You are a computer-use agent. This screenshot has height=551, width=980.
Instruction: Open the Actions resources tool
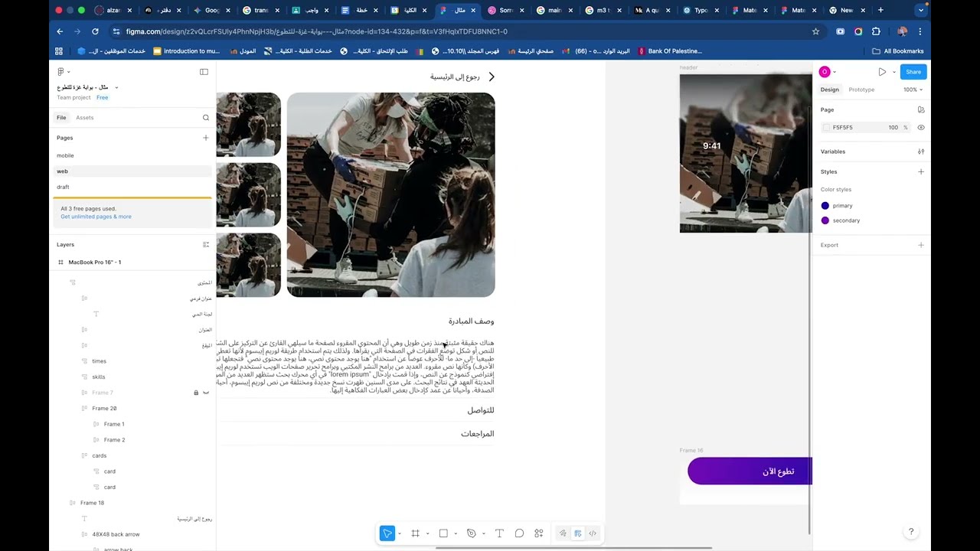click(x=539, y=533)
